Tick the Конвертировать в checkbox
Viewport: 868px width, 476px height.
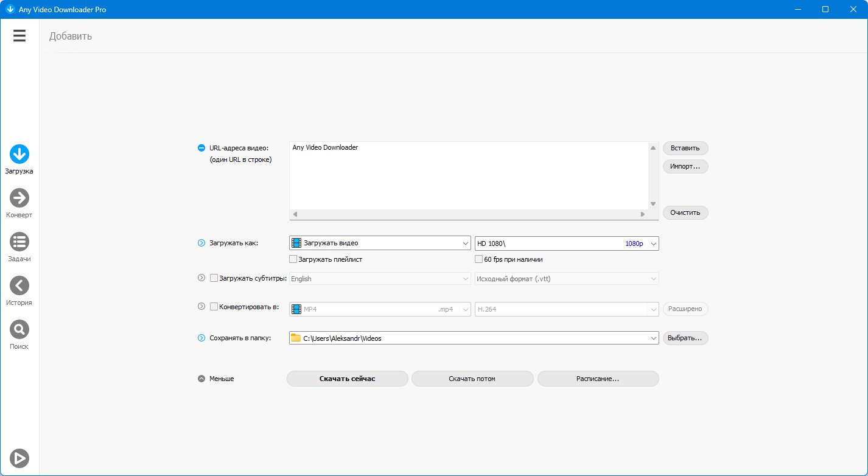(214, 307)
